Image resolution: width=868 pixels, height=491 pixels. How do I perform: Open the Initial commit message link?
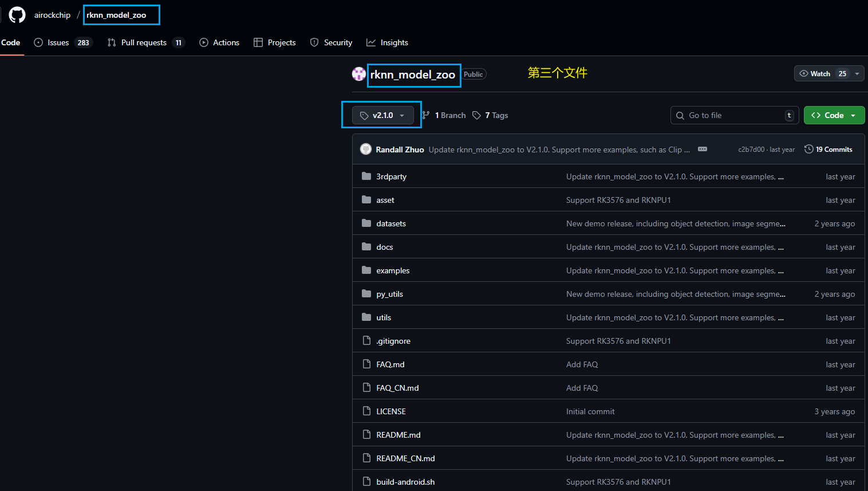590,411
